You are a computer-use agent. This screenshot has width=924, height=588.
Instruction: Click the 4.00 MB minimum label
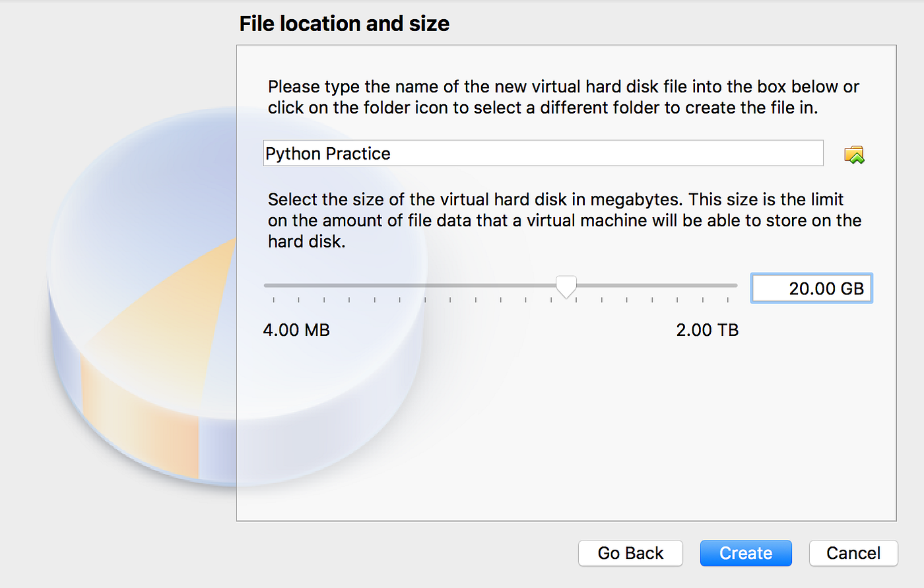[x=296, y=330]
